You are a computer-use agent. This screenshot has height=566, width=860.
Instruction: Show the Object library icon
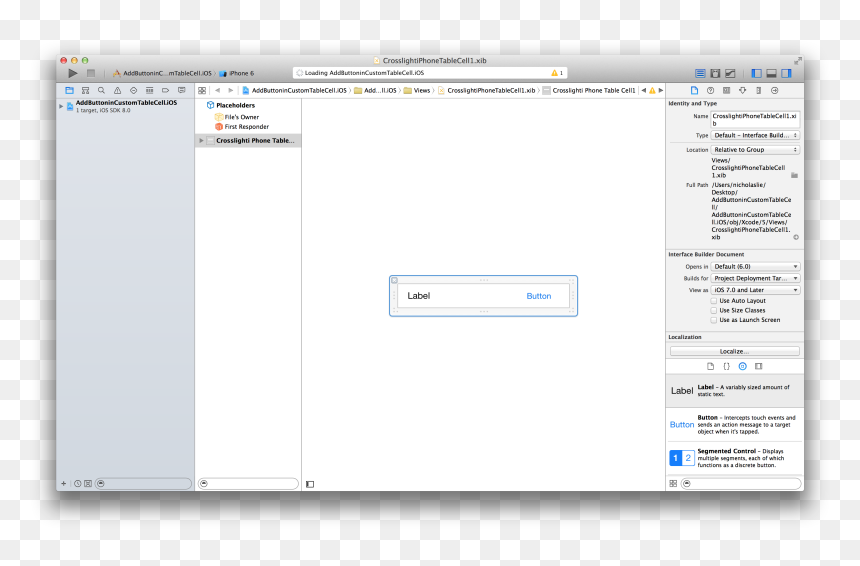tap(743, 366)
